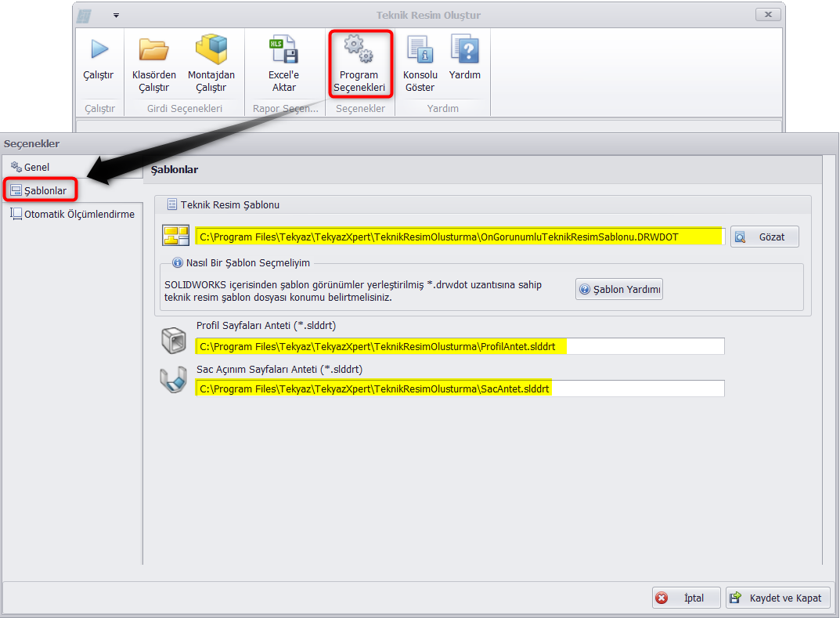The image size is (840, 618).
Task: Click the drawing template yellow layout icon
Action: tap(175, 235)
